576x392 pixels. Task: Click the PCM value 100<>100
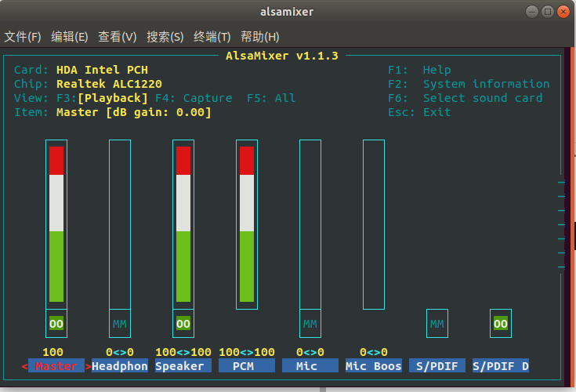[x=247, y=352]
